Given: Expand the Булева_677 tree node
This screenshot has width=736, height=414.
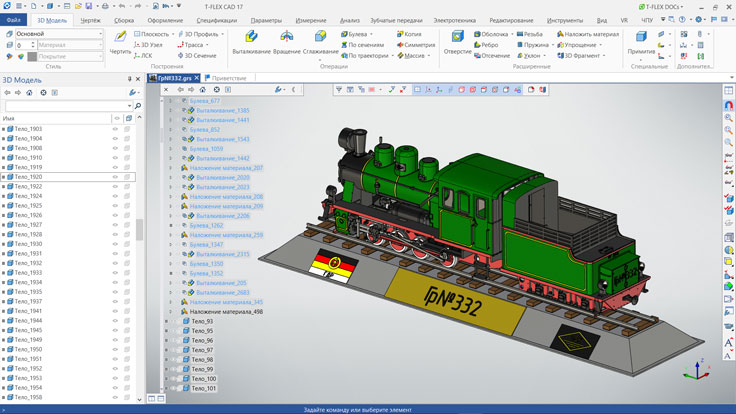Looking at the screenshot, I should tap(172, 101).
